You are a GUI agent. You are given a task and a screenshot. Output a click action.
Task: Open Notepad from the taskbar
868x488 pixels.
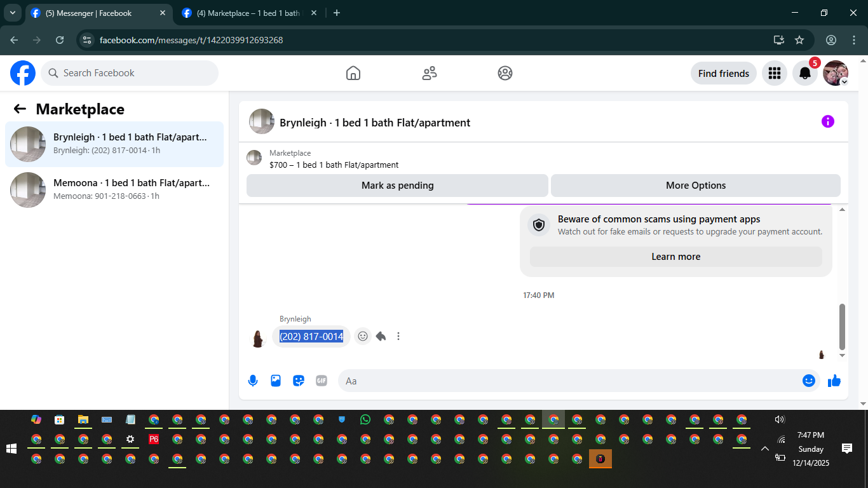pyautogui.click(x=130, y=419)
